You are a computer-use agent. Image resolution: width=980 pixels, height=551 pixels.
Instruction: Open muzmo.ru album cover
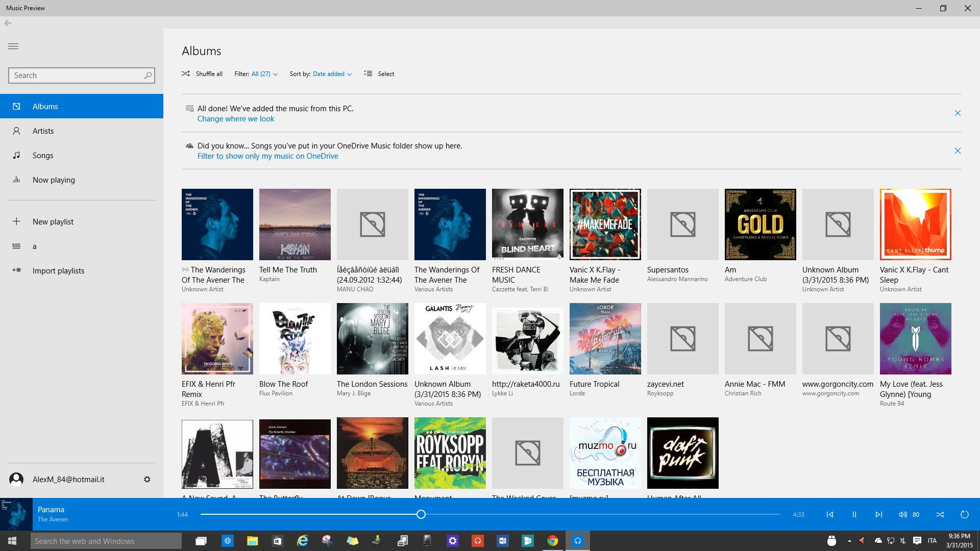click(x=605, y=453)
